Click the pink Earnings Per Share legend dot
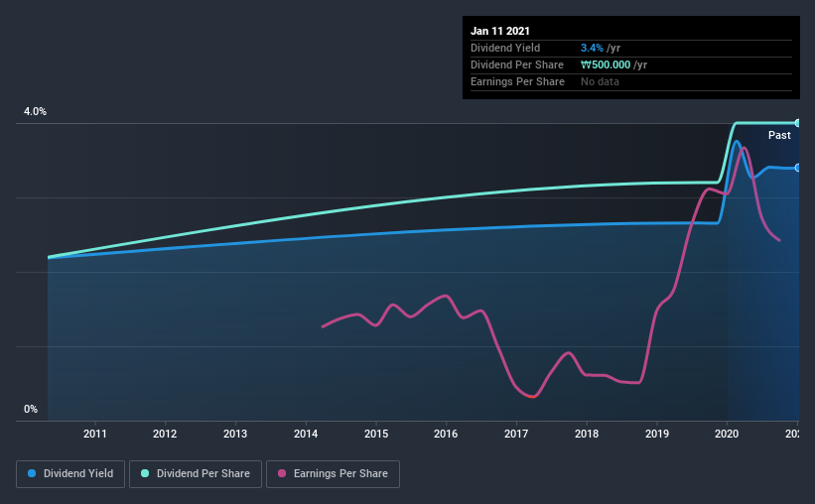Screen dimensions: 815x504 tap(282, 473)
